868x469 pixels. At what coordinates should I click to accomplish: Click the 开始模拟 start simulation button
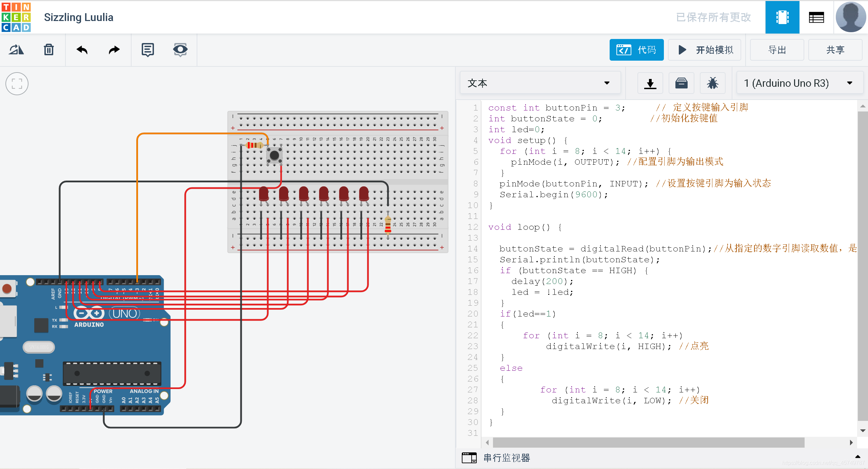(705, 50)
